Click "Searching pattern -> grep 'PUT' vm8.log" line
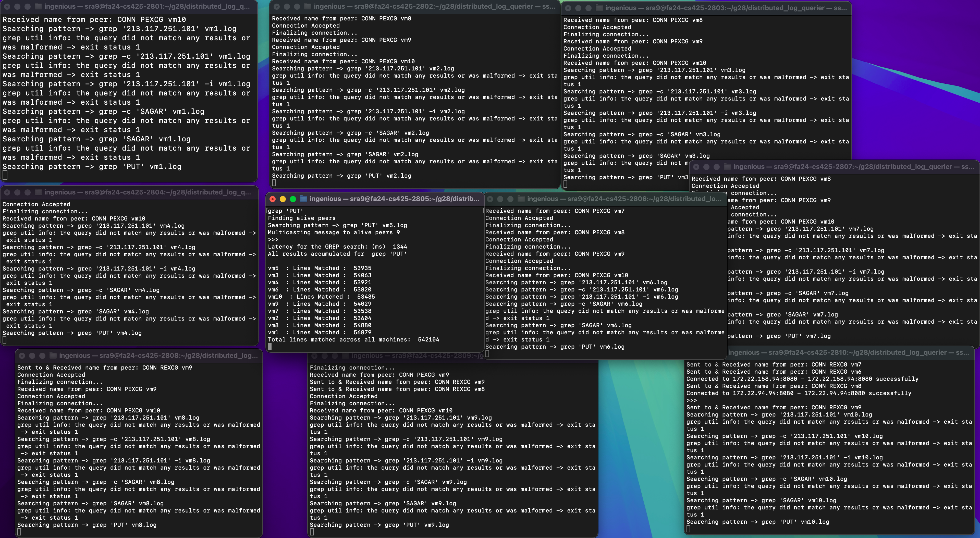This screenshot has width=980, height=538. pyautogui.click(x=87, y=525)
